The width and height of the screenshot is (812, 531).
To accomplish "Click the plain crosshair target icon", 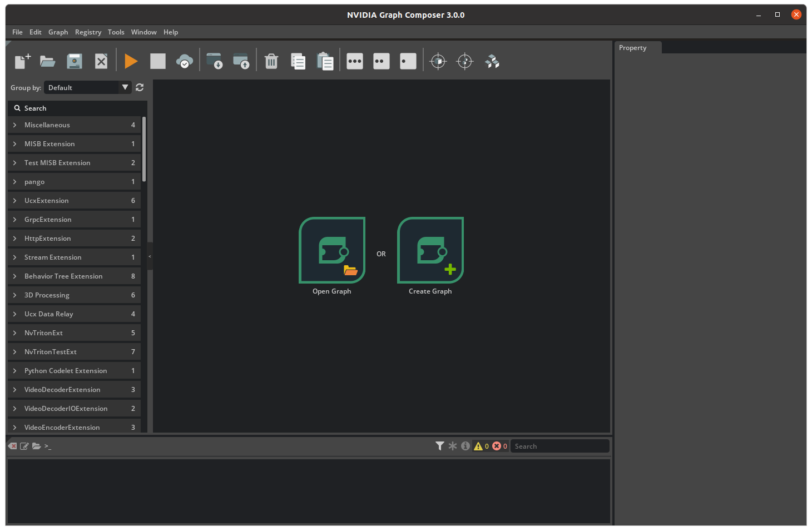I will coord(465,61).
